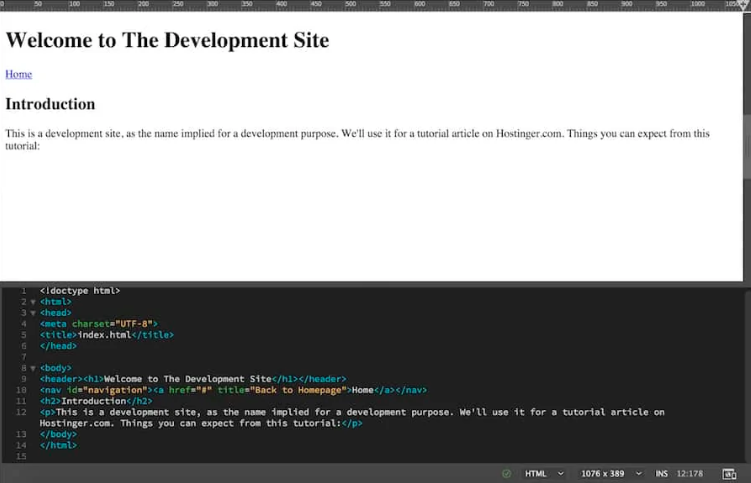Open the HTML language type dropdown

click(x=544, y=473)
